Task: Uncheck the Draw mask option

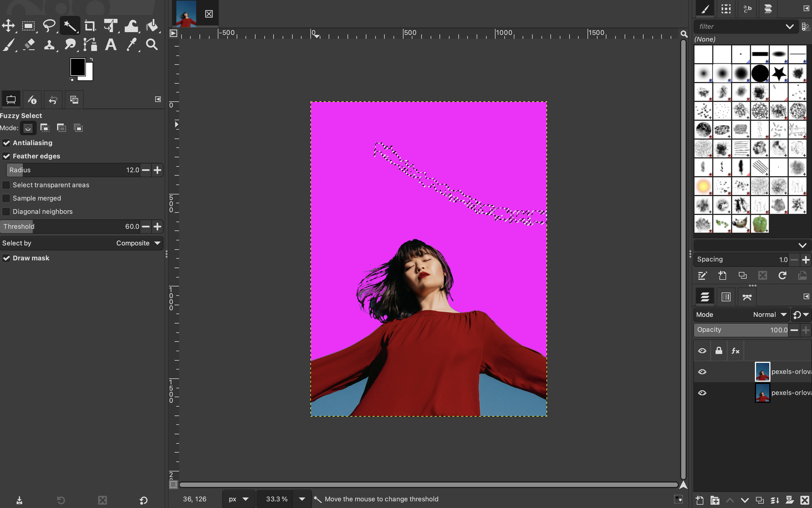Action: [6, 258]
